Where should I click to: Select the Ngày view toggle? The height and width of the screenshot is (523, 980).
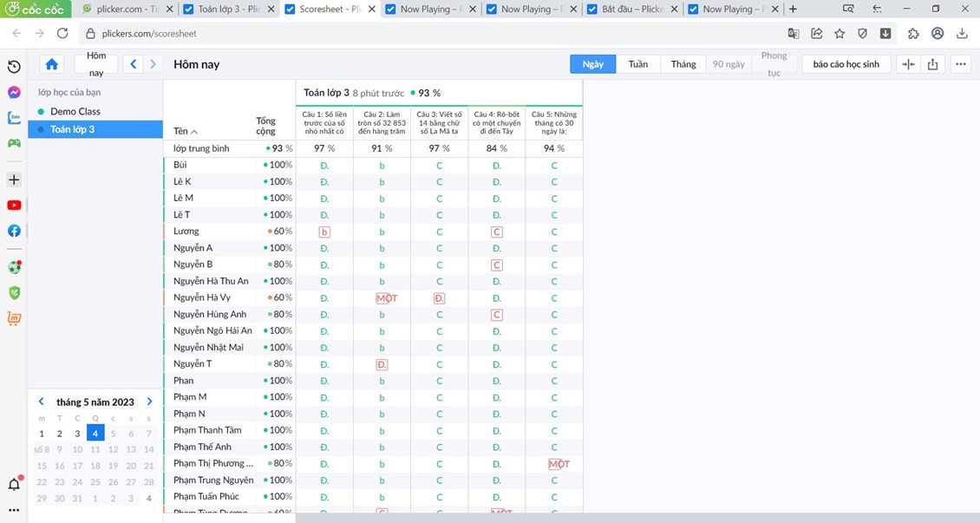click(592, 64)
